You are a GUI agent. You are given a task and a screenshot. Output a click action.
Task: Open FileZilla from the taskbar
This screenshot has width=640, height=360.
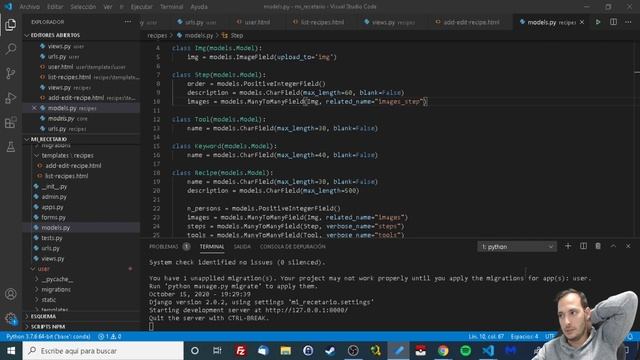pos(241,351)
